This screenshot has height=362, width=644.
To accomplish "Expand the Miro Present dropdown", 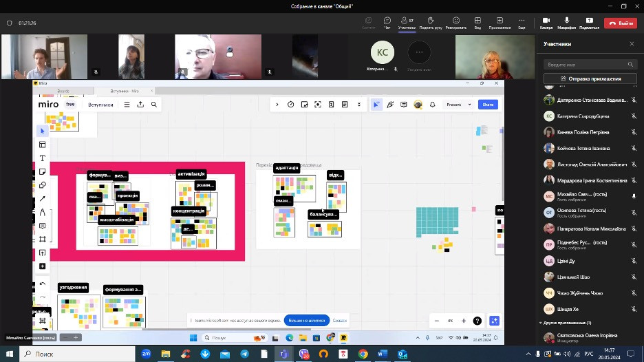I will [470, 105].
